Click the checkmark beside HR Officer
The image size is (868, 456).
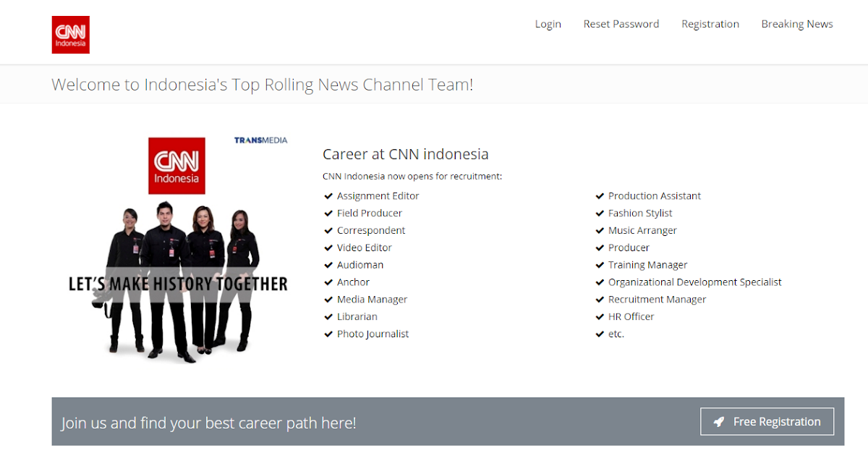click(x=600, y=317)
